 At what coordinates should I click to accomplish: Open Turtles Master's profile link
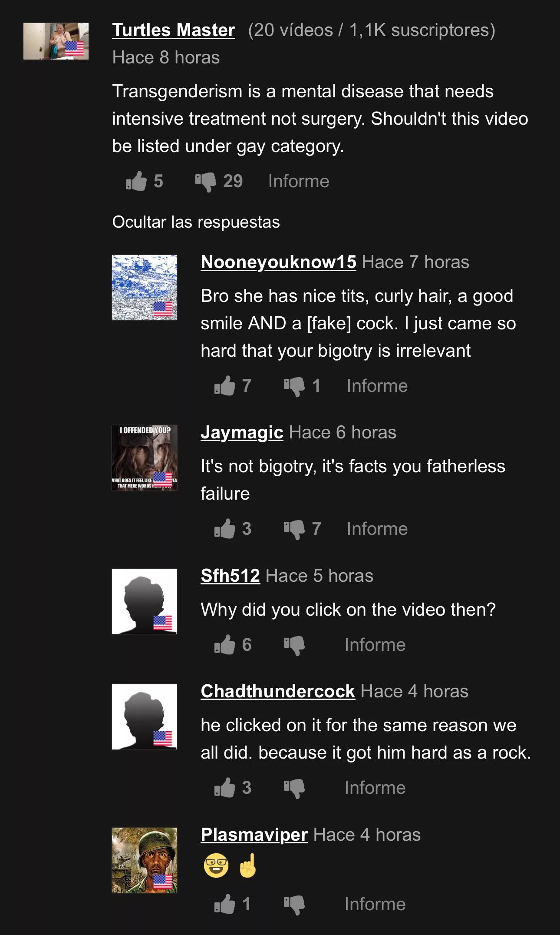(x=174, y=30)
